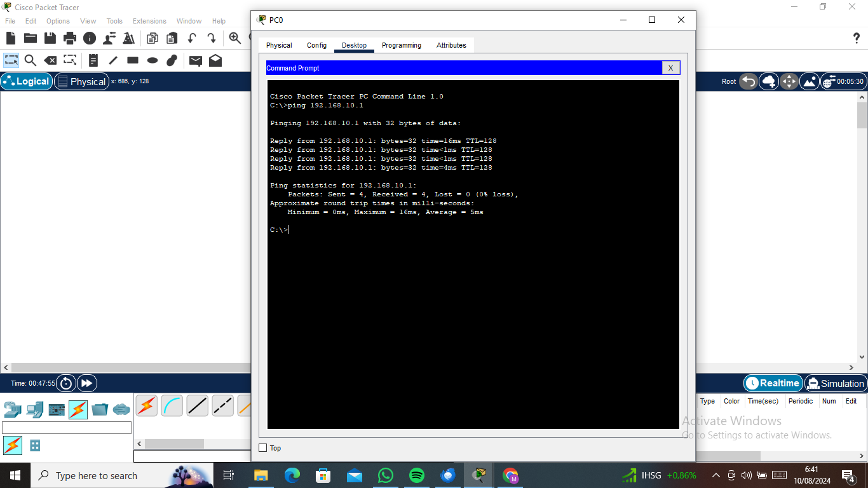This screenshot has width=868, height=488.
Task: Select the Miscellaneous folder category
Action: coord(100,409)
